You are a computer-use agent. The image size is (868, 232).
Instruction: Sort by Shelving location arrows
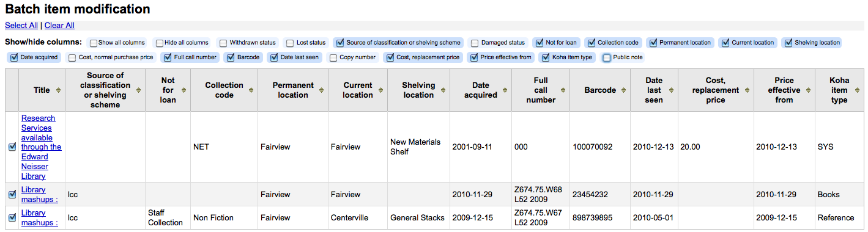click(x=443, y=90)
